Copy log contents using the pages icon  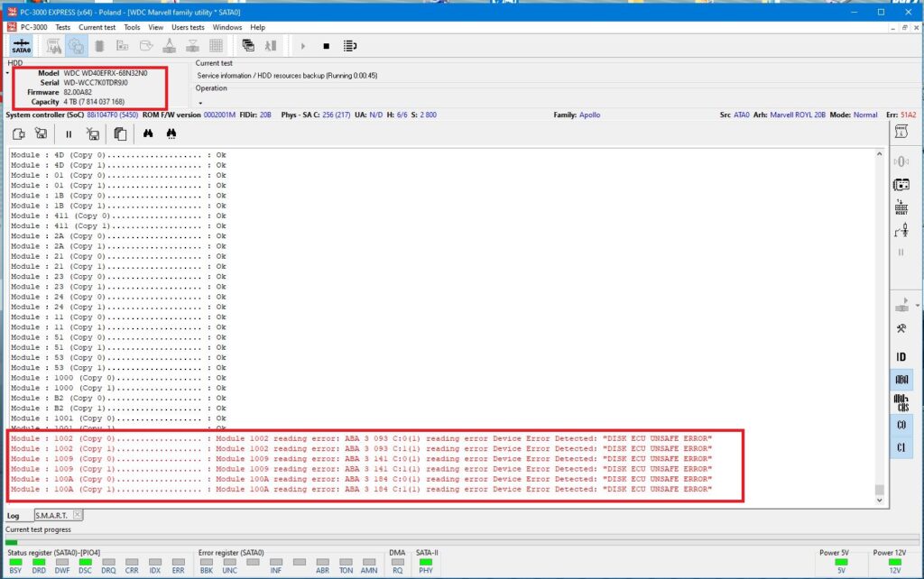[x=120, y=133]
